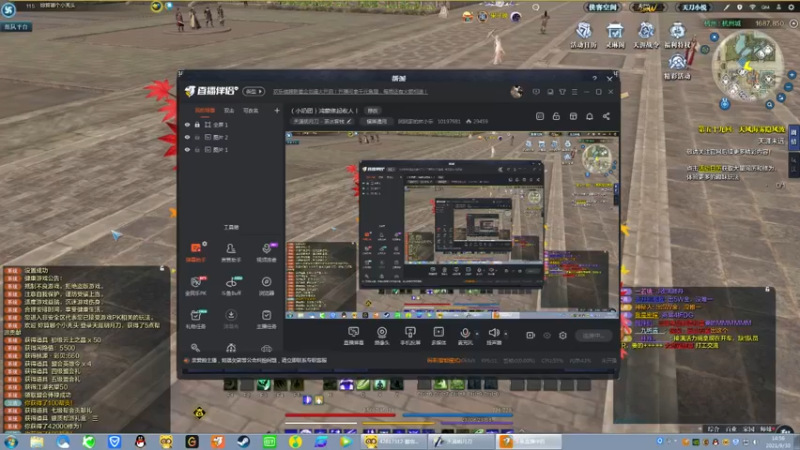The image size is (800, 450).
Task: Click the 连接中 start stream button
Action: coord(593,336)
